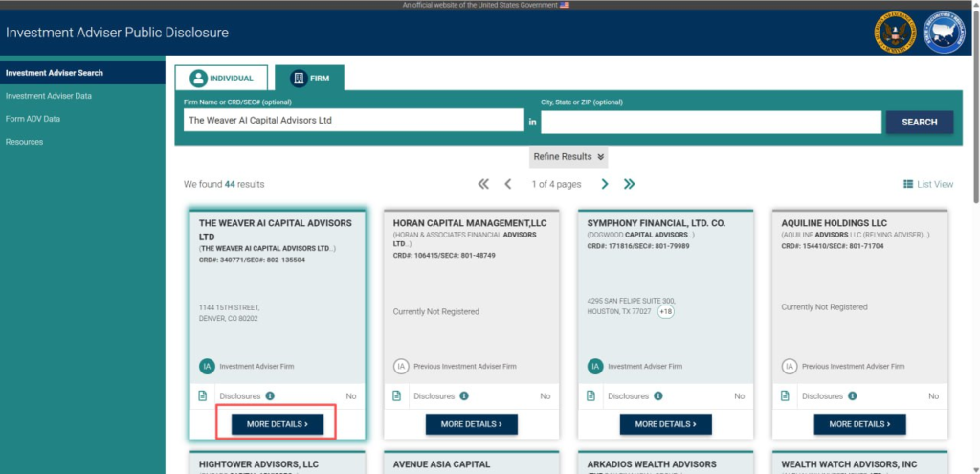
Task: Expand the Refine Results panel
Action: point(568,157)
